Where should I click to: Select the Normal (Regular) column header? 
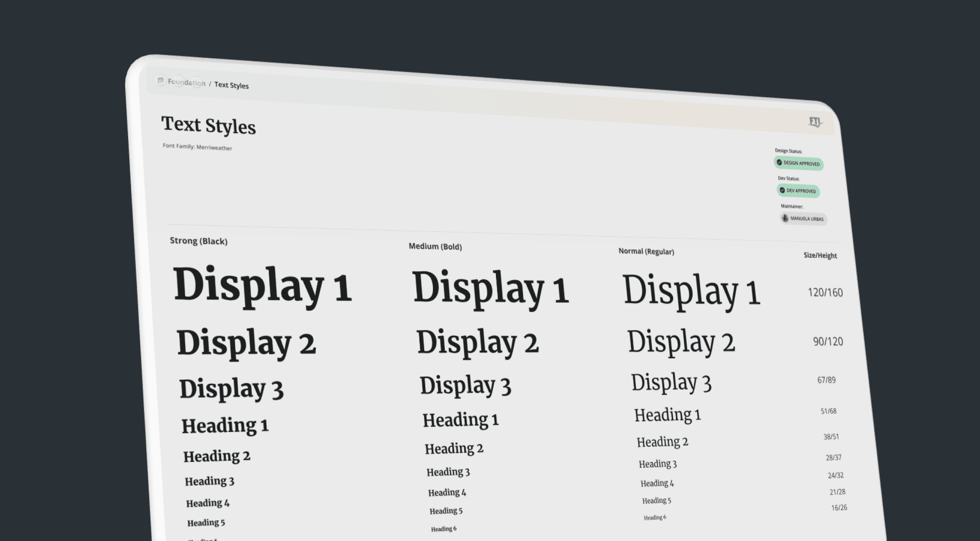[646, 251]
